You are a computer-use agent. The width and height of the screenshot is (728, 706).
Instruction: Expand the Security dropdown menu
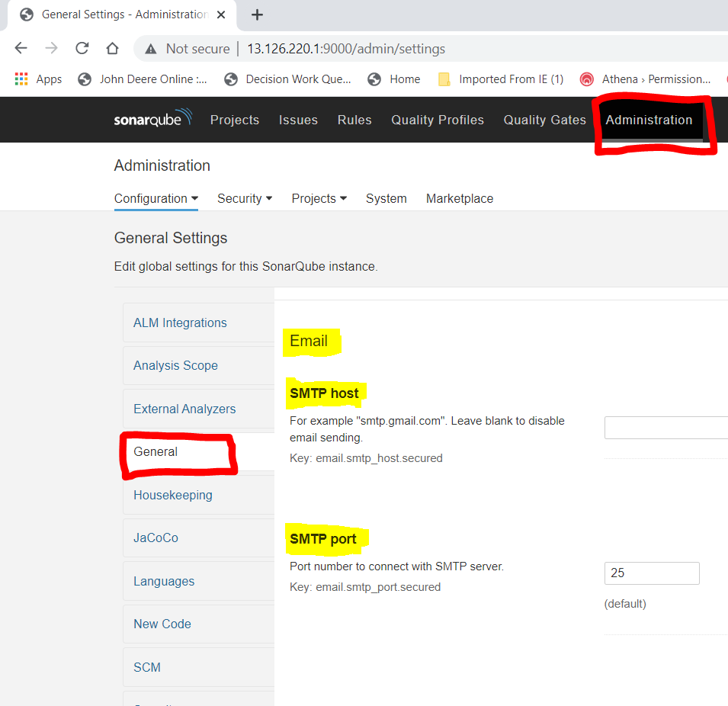point(244,198)
